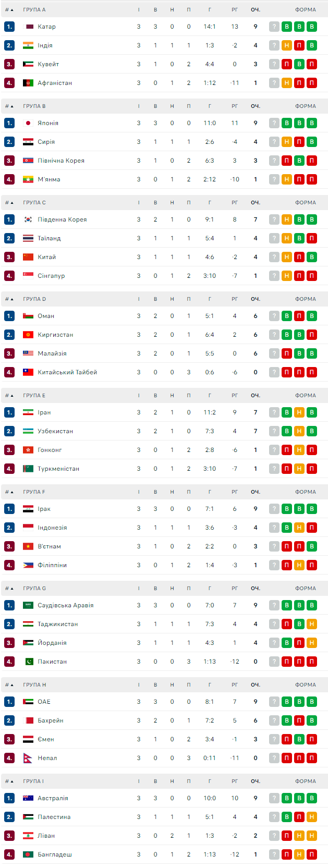328x868 pixels.
Task: Click the ОЧ. column header in Група B
Action: (256, 106)
